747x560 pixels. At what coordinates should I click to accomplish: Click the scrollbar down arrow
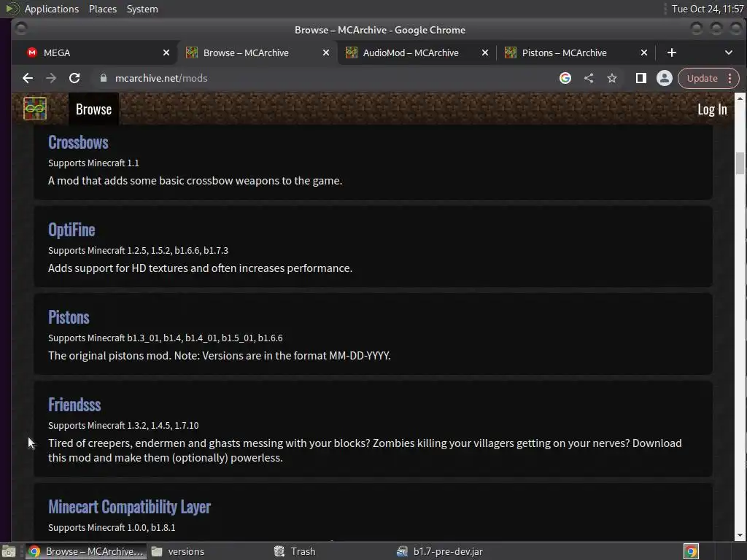tap(740, 535)
